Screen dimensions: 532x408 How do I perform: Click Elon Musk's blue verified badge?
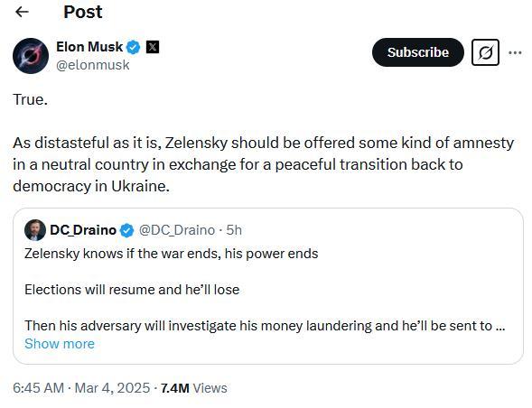click(x=134, y=47)
